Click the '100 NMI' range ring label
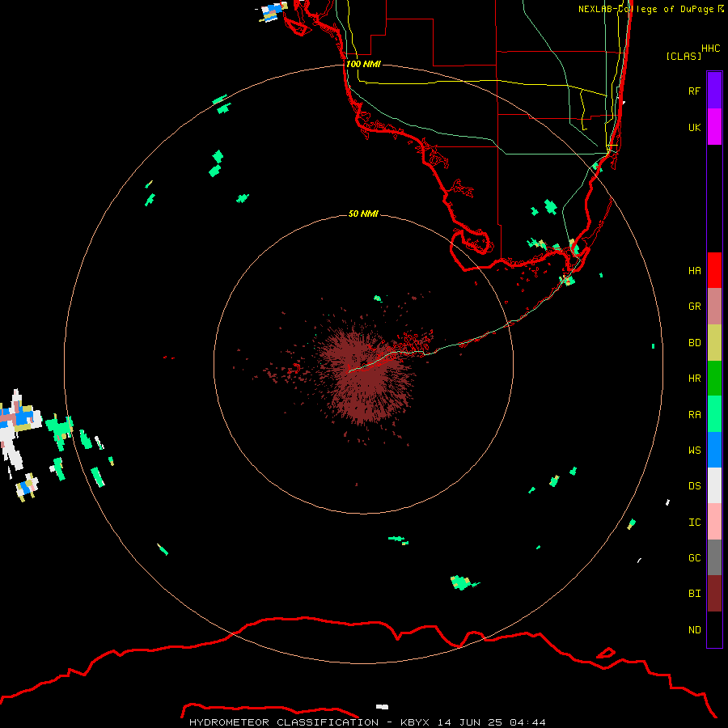This screenshot has height=728, width=728. click(363, 64)
